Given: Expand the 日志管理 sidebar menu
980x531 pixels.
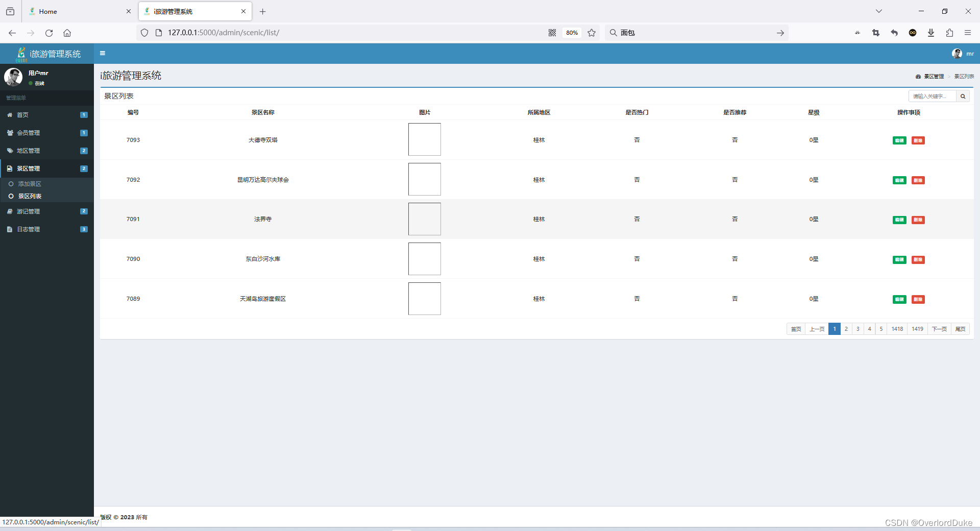Looking at the screenshot, I should point(47,229).
